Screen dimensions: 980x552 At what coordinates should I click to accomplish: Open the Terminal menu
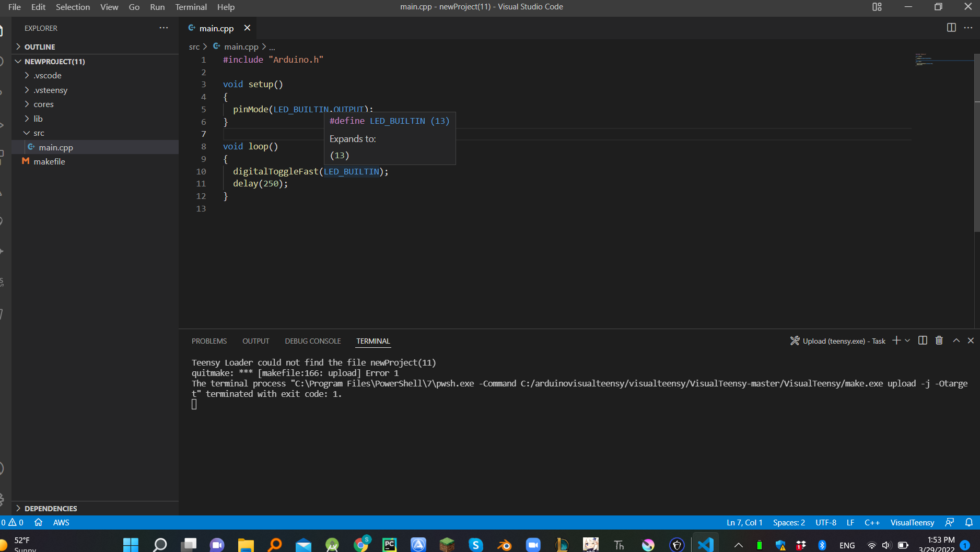click(x=191, y=7)
